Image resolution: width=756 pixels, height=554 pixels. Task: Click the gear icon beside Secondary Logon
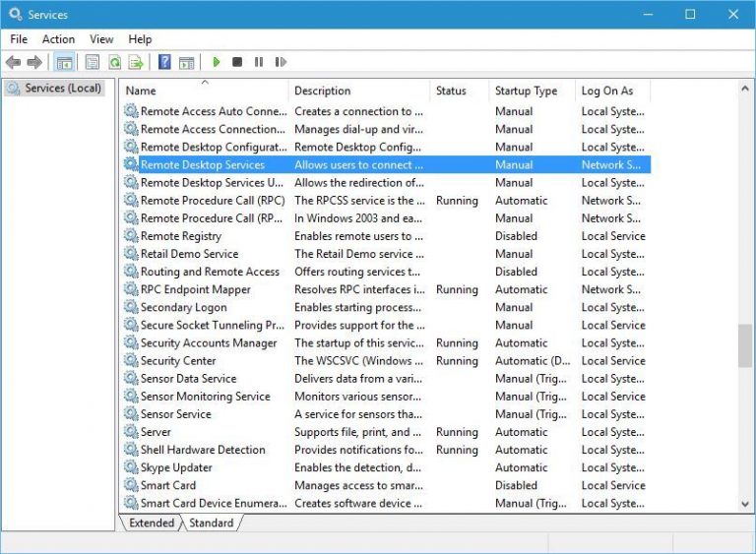coord(131,307)
